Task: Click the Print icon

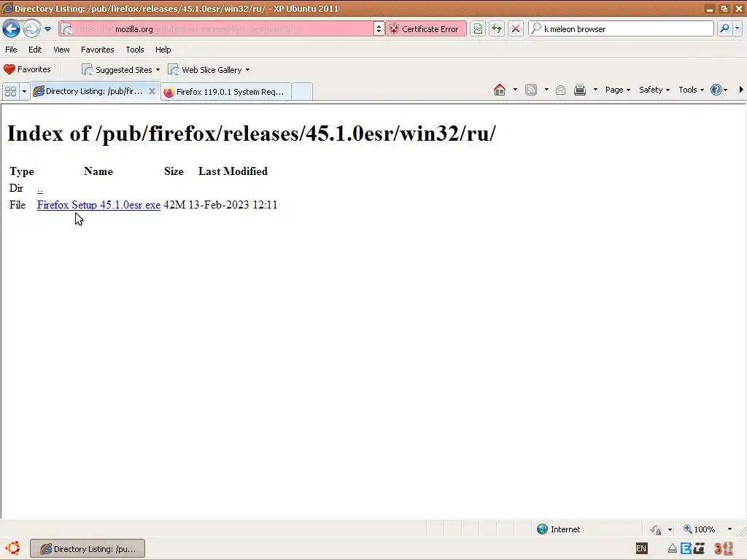Action: (x=580, y=90)
